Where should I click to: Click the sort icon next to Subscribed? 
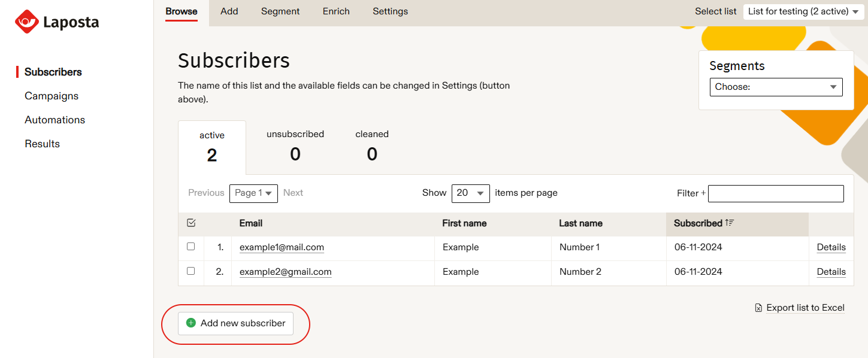point(730,223)
